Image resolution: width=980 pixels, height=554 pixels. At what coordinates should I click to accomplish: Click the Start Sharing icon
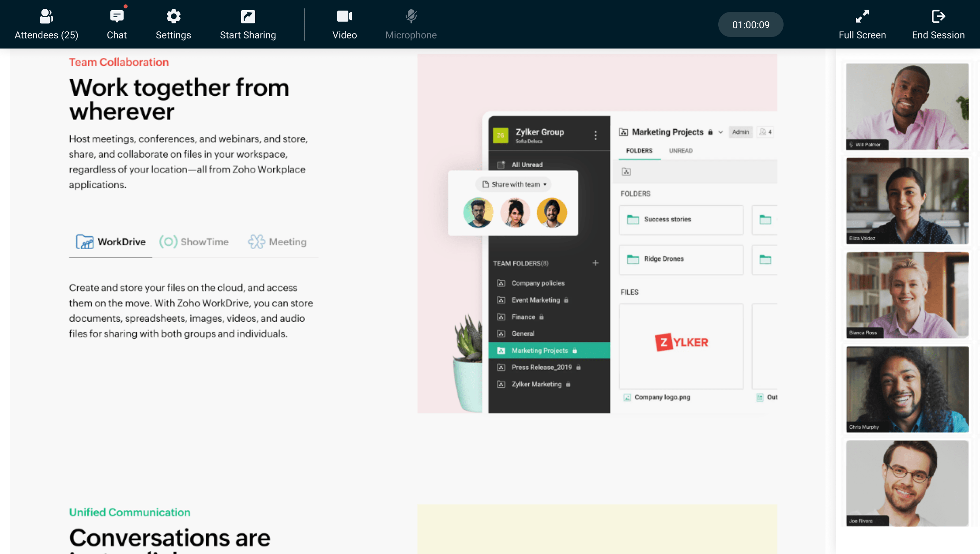248,16
